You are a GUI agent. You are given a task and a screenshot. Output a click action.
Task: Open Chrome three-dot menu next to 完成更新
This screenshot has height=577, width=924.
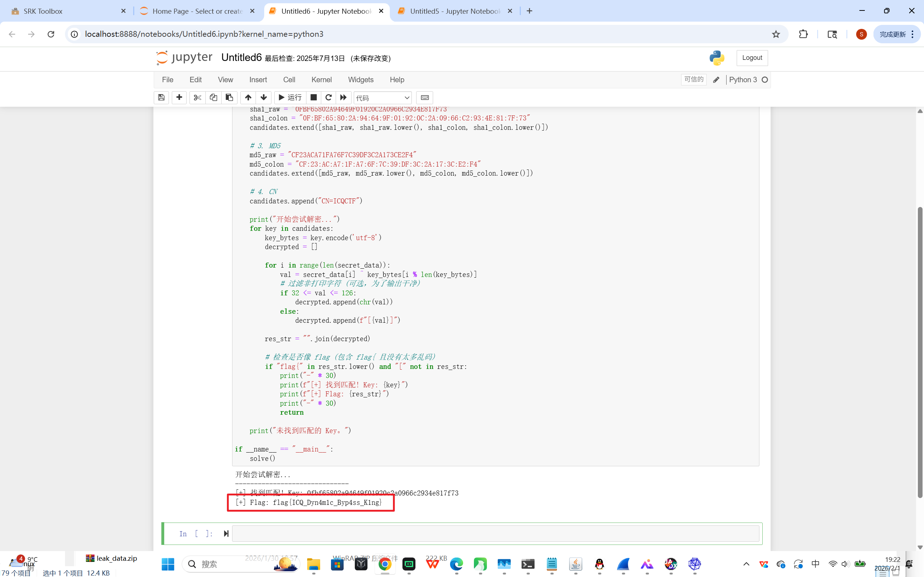click(x=912, y=34)
